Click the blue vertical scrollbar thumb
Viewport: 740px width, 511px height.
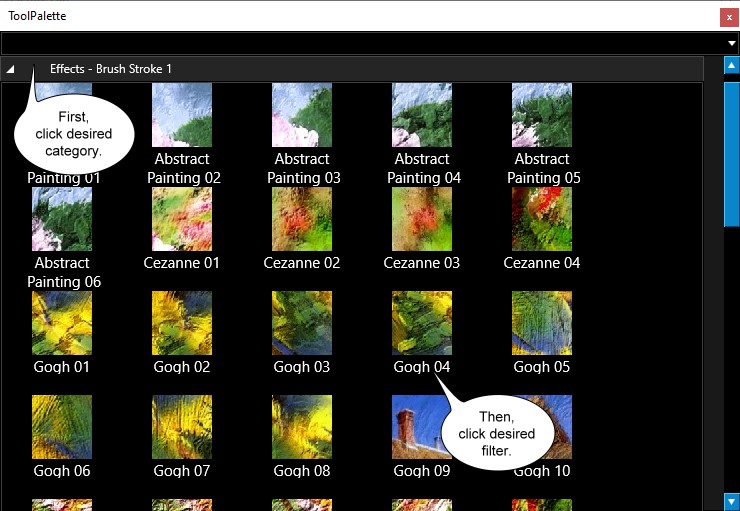pos(732,154)
